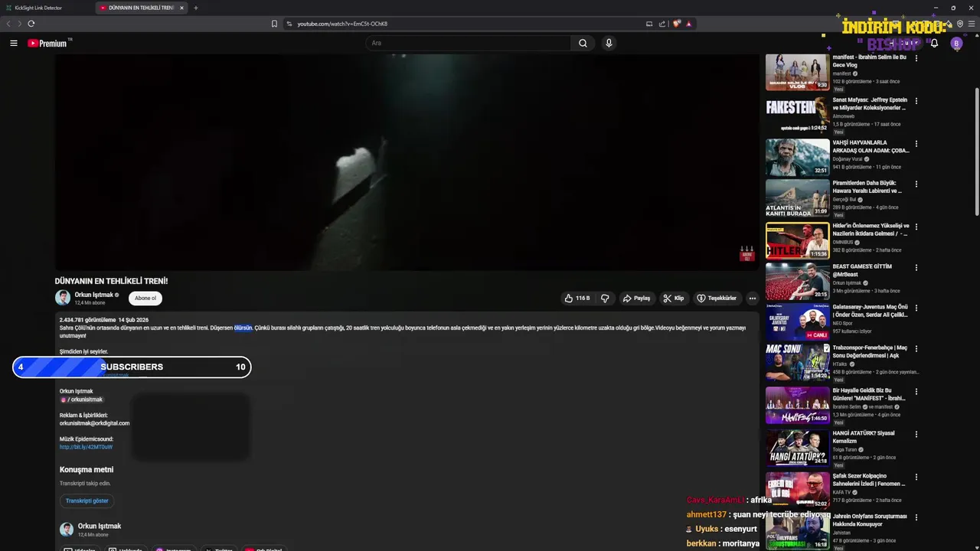Open Orkun Işıtmak avatar beside title
The width and height of the screenshot is (980, 551).
pyautogui.click(x=63, y=298)
